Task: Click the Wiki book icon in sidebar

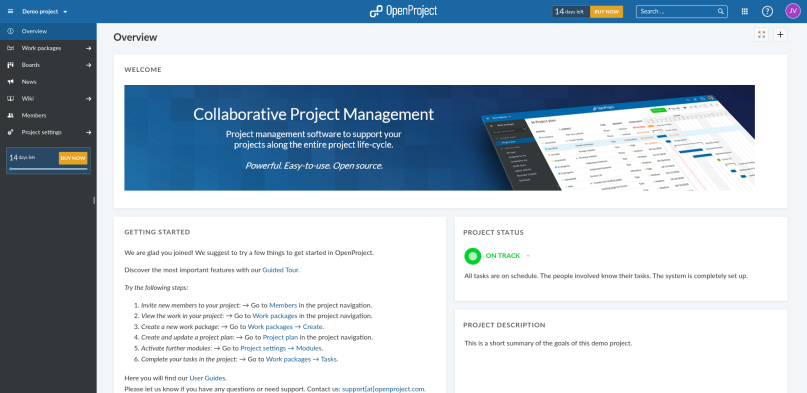Action: [x=10, y=99]
